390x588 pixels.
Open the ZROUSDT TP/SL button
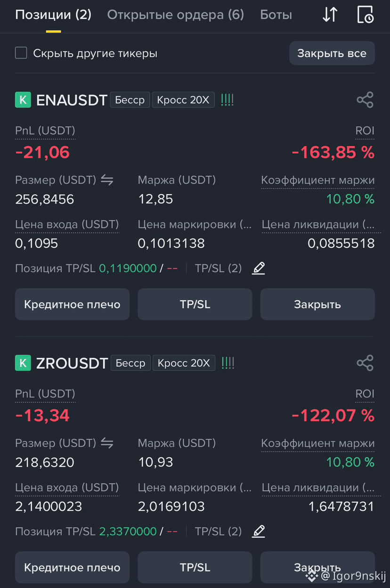coord(195,567)
